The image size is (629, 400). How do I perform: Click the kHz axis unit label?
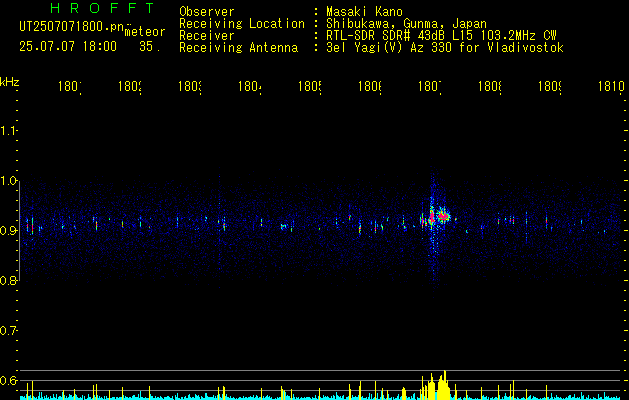(x=10, y=81)
